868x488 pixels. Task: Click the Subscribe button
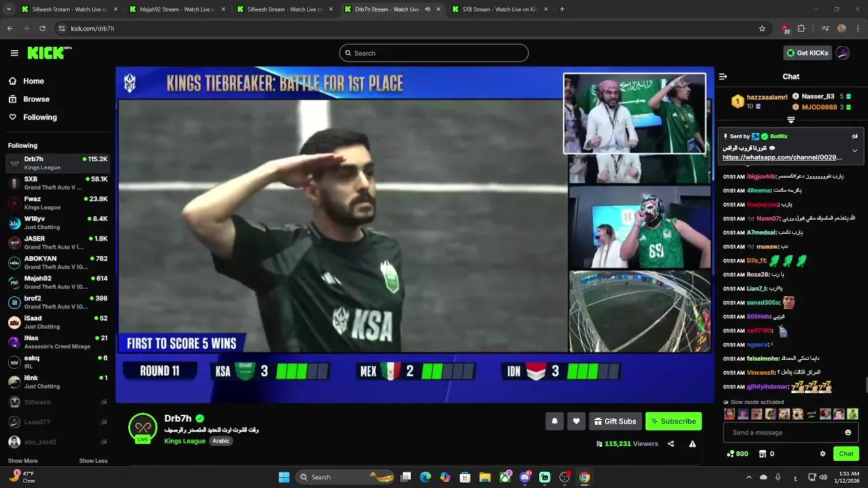(x=673, y=421)
